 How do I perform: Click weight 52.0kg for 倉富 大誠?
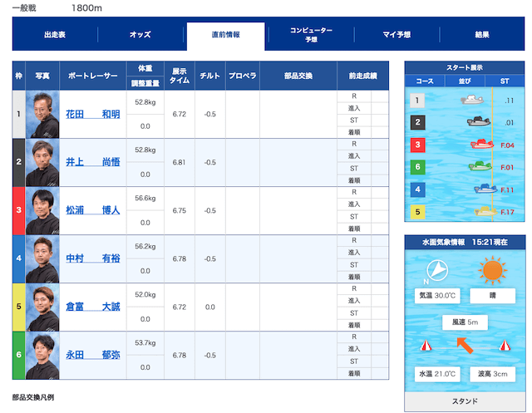[145, 295]
